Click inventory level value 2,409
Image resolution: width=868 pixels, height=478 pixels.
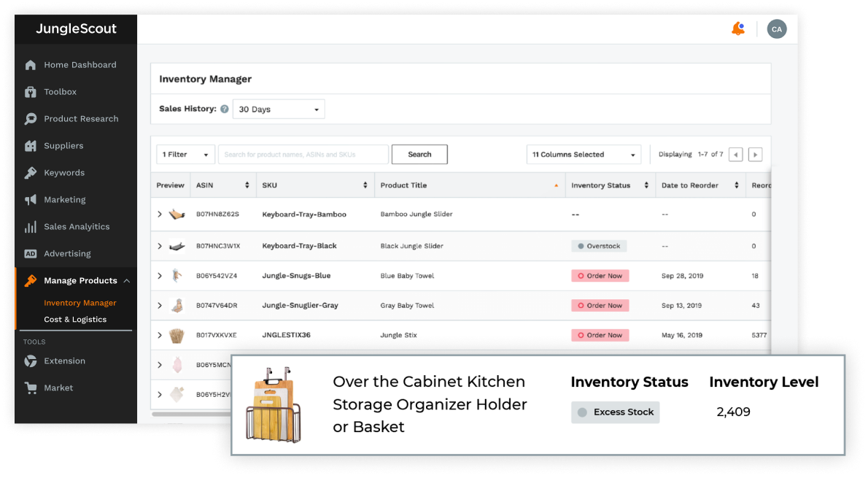734,412
